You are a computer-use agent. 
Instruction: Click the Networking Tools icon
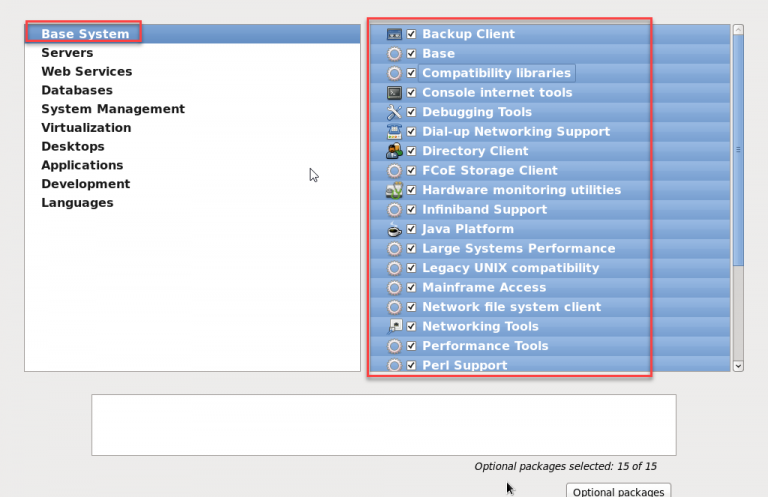(394, 327)
